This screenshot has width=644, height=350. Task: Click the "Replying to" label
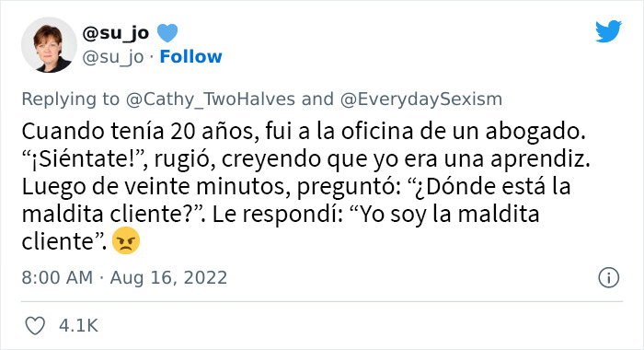point(70,99)
